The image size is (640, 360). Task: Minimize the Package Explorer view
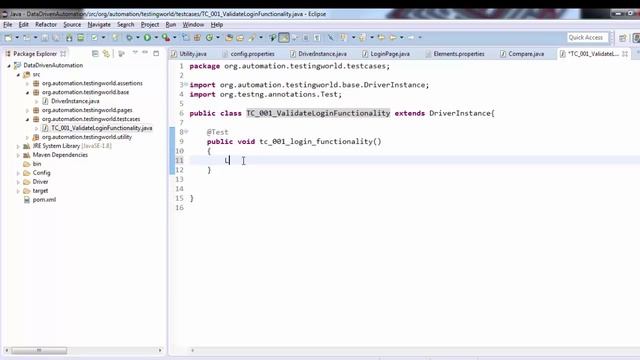pyautogui.click(x=145, y=53)
